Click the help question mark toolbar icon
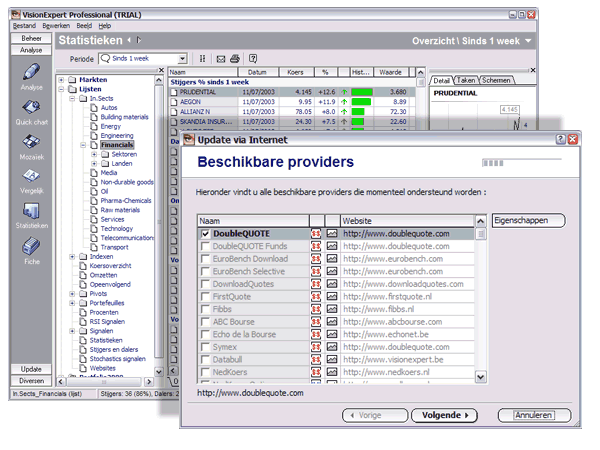The width and height of the screenshot is (600, 450). [252, 59]
